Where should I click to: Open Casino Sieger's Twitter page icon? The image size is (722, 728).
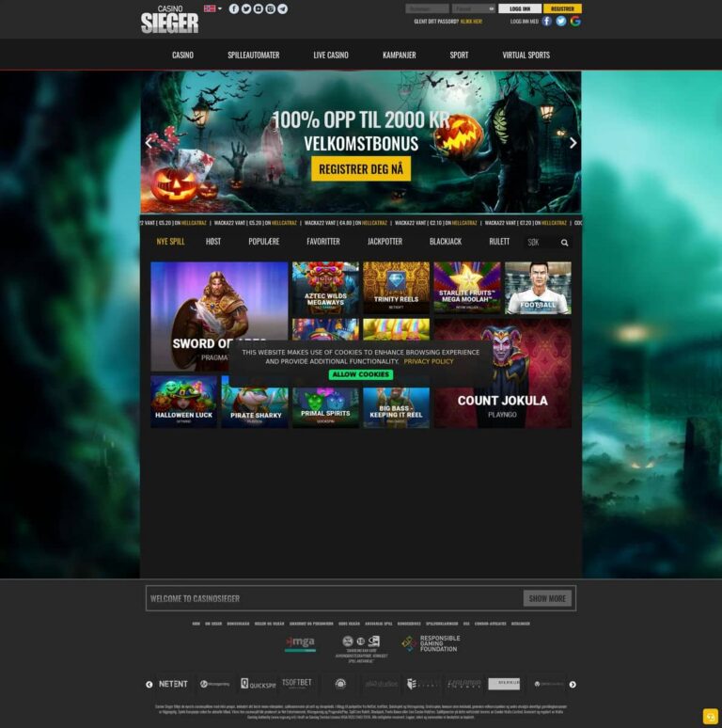pyautogui.click(x=246, y=8)
